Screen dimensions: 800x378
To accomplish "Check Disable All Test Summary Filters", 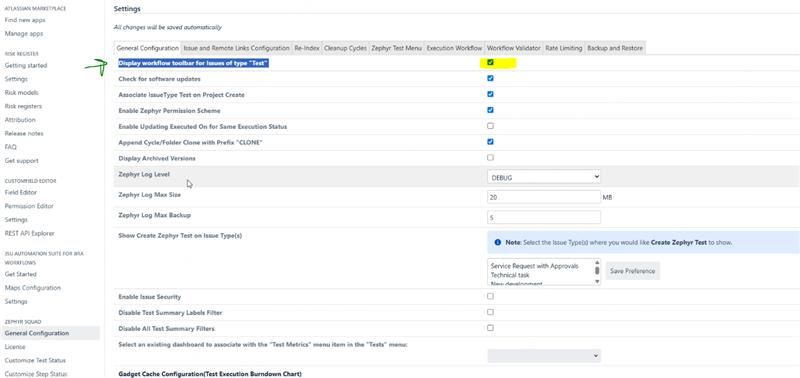I will [490, 328].
